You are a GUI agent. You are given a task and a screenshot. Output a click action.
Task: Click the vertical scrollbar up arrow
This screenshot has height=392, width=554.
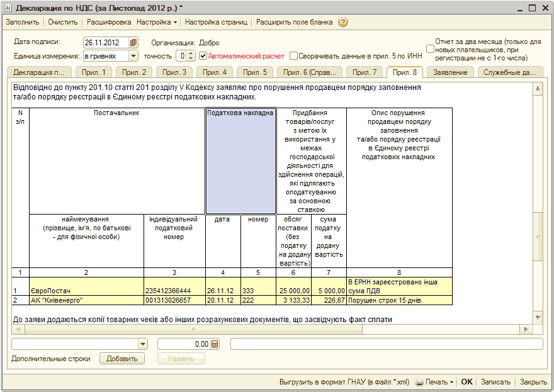[538, 89]
